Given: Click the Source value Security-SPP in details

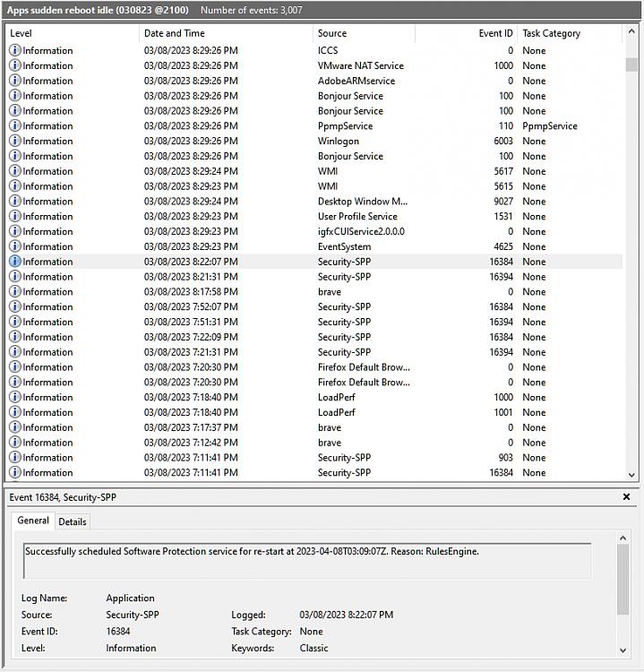Looking at the screenshot, I should point(133,615).
